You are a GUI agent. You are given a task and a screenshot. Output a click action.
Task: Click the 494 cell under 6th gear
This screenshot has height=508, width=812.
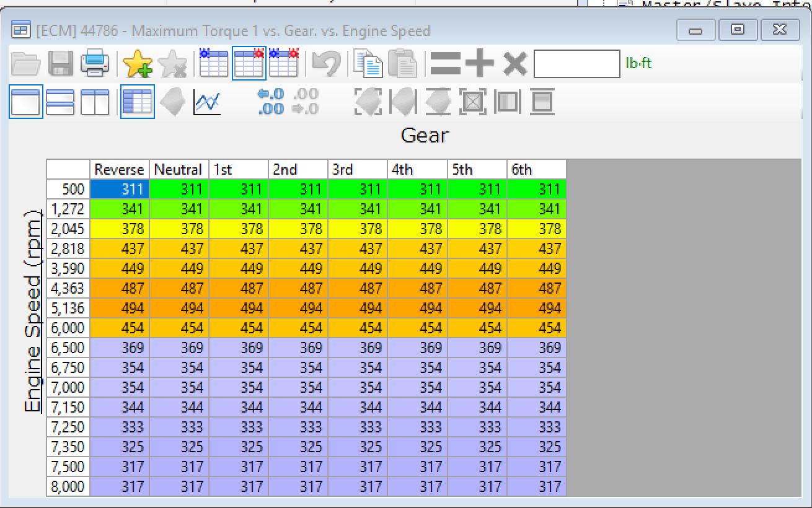(537, 308)
